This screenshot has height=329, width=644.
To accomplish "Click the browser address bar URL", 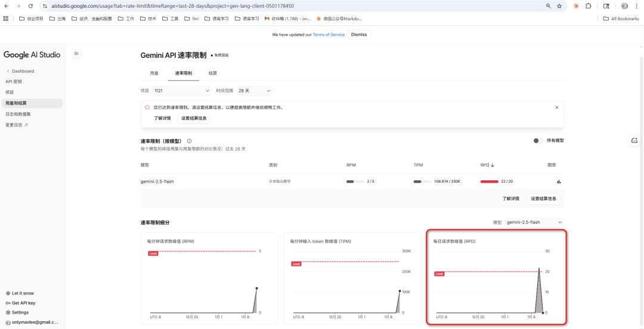I will (x=172, y=6).
